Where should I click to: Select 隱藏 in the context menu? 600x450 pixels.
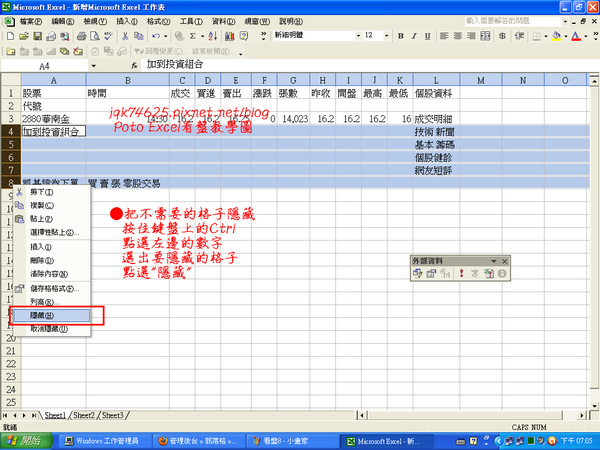pos(52,316)
